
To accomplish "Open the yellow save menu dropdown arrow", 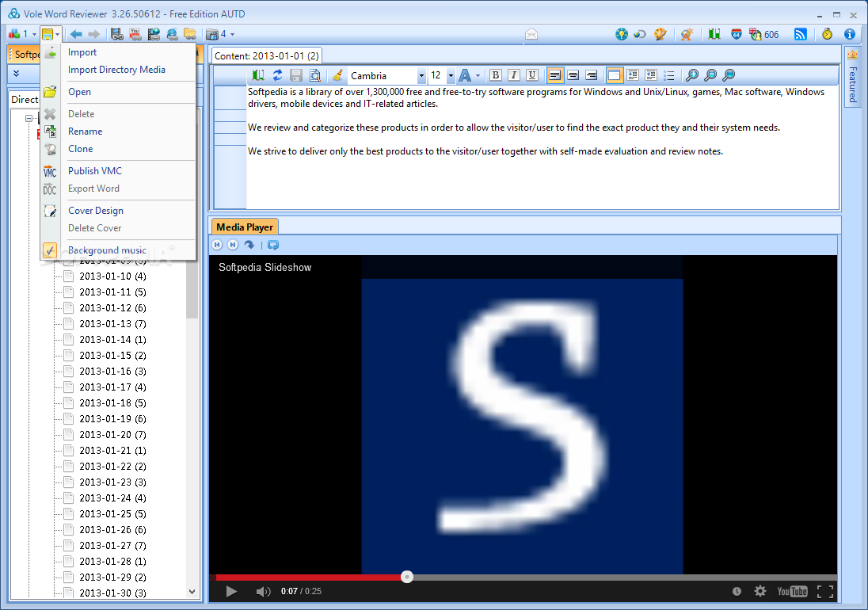I will [57, 34].
